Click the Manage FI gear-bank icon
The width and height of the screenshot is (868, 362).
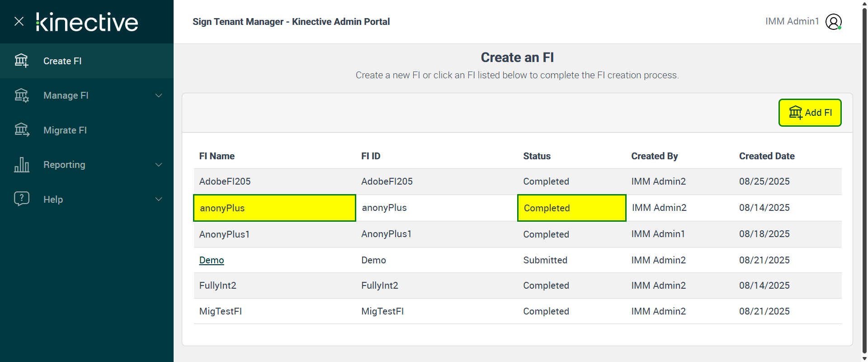point(21,95)
